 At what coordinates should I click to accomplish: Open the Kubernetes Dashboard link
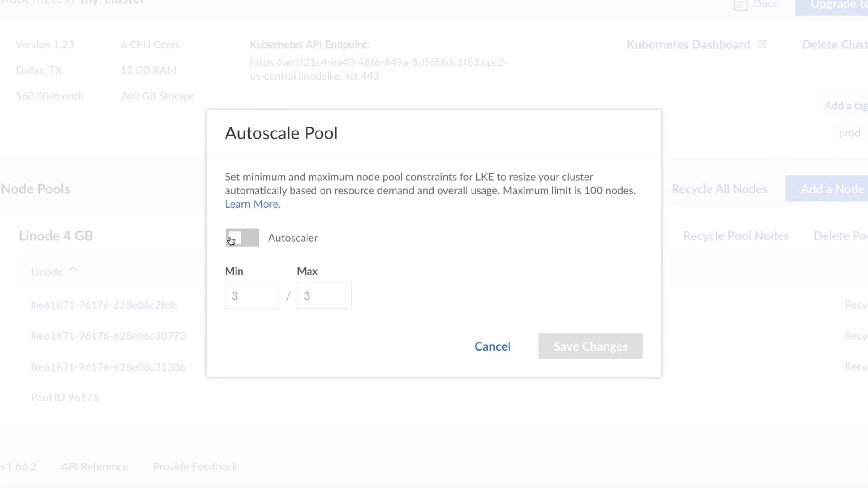[688, 45]
